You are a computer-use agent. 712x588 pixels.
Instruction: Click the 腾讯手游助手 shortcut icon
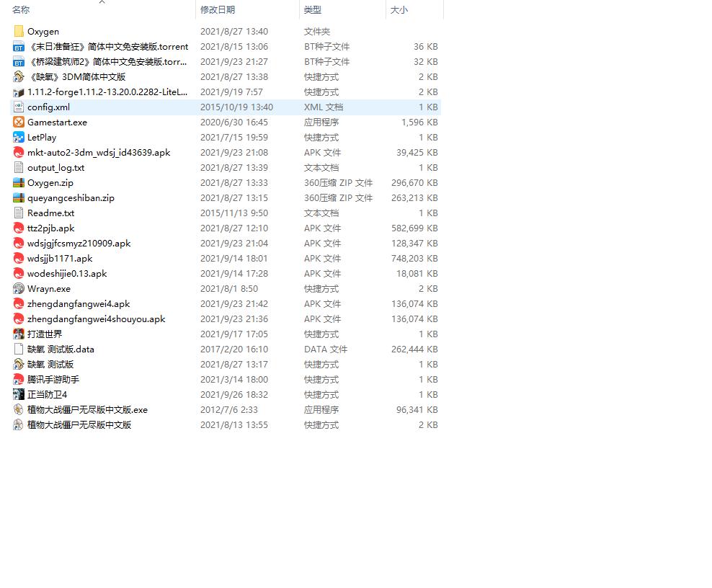coord(19,380)
